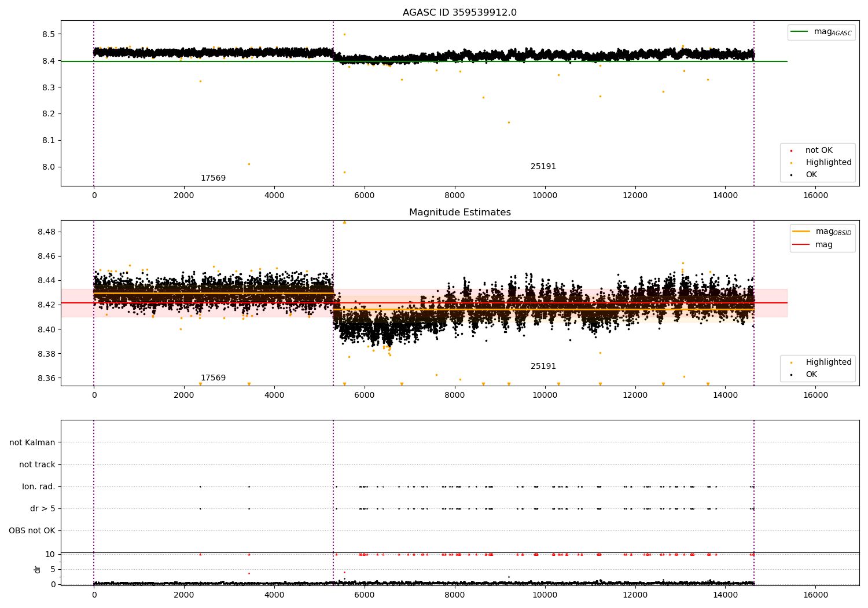Click the orange outlier point at 8.5 in top plot
The width and height of the screenshot is (868, 608).
coord(344,34)
